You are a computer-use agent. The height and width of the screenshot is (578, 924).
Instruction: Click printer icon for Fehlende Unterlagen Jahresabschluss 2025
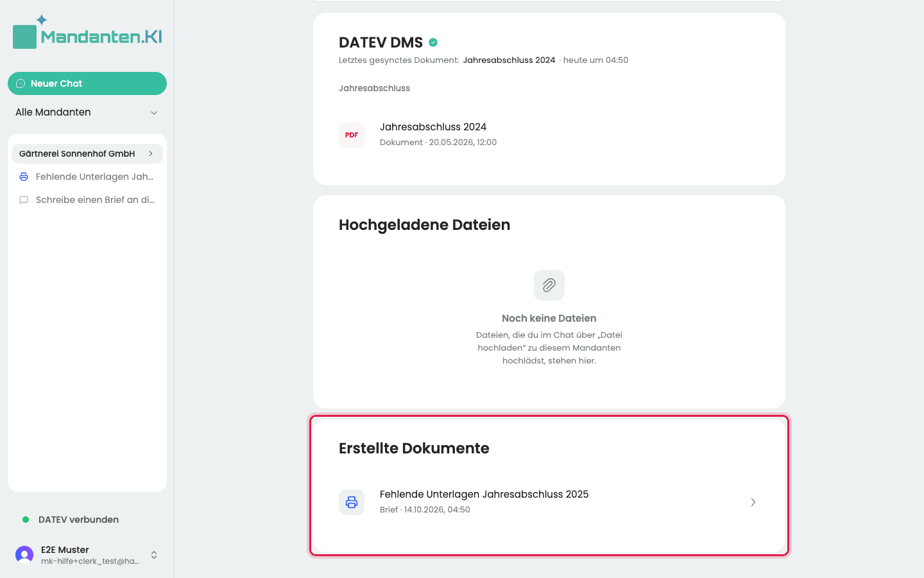pos(352,502)
